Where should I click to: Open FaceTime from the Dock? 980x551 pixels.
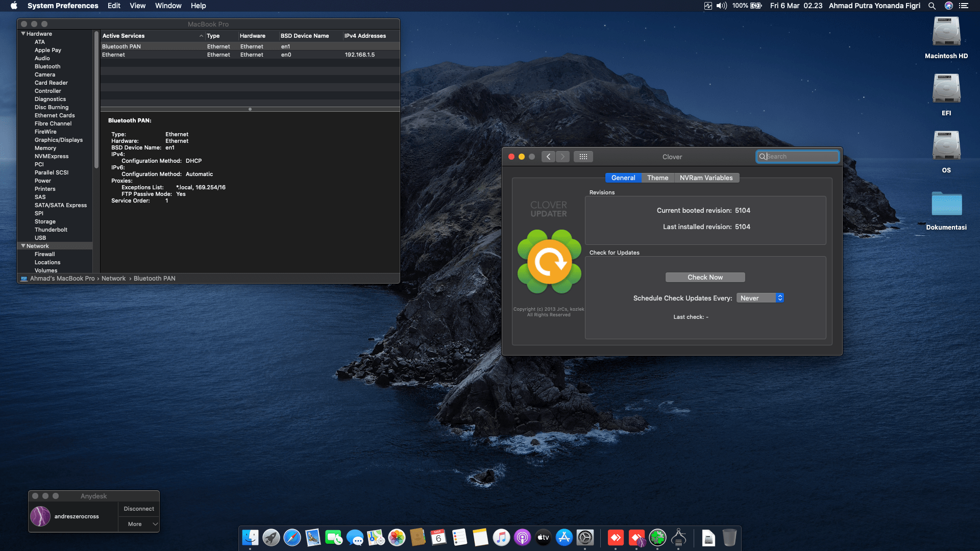point(334,537)
